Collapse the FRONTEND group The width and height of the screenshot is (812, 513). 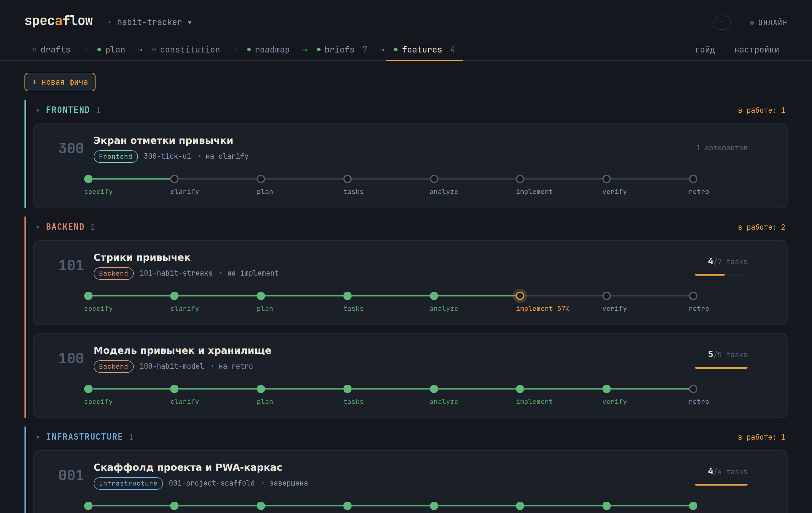38,110
